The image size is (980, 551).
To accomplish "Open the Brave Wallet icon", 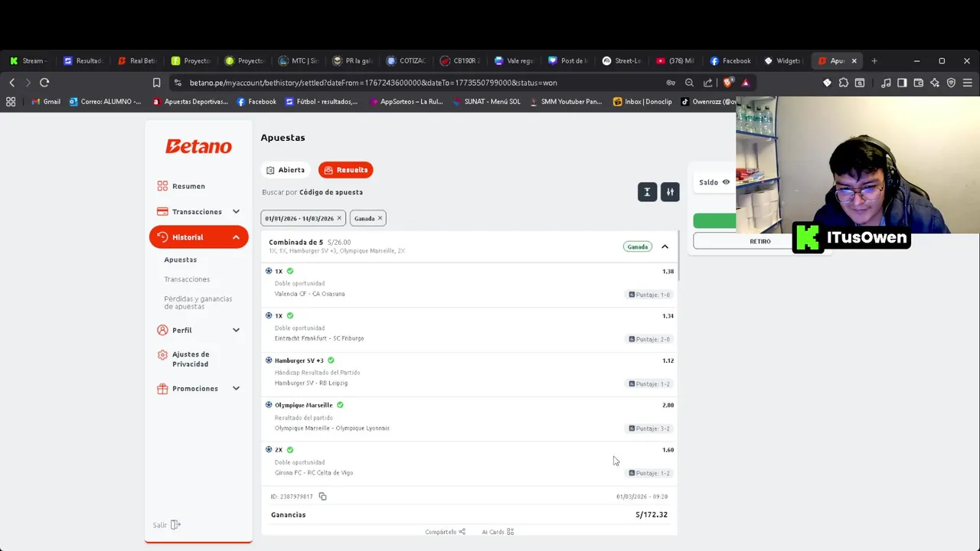I will pos(918,83).
